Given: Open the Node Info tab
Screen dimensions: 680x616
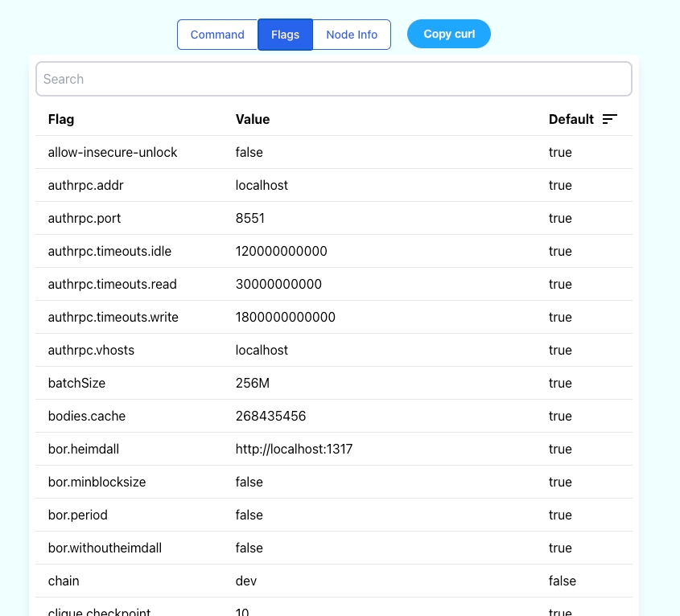Looking at the screenshot, I should [352, 35].
